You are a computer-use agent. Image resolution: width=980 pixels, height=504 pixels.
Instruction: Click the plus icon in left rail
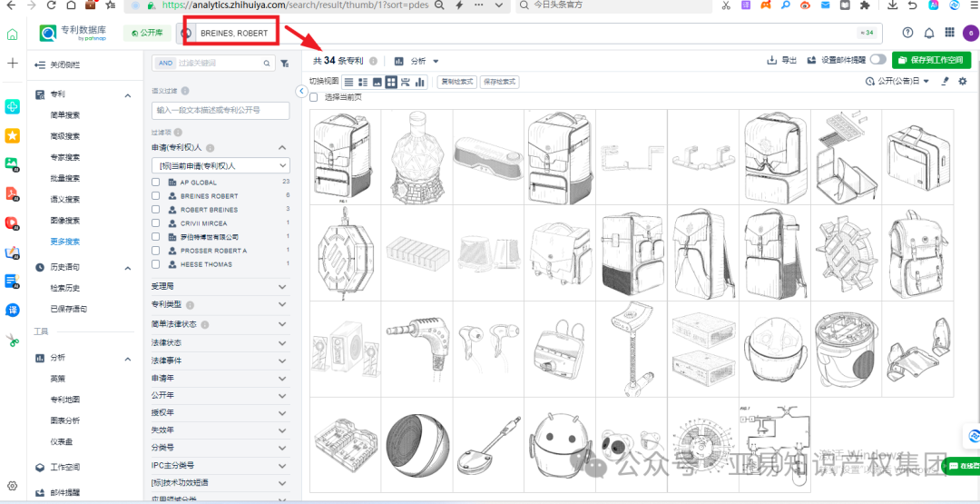13,64
